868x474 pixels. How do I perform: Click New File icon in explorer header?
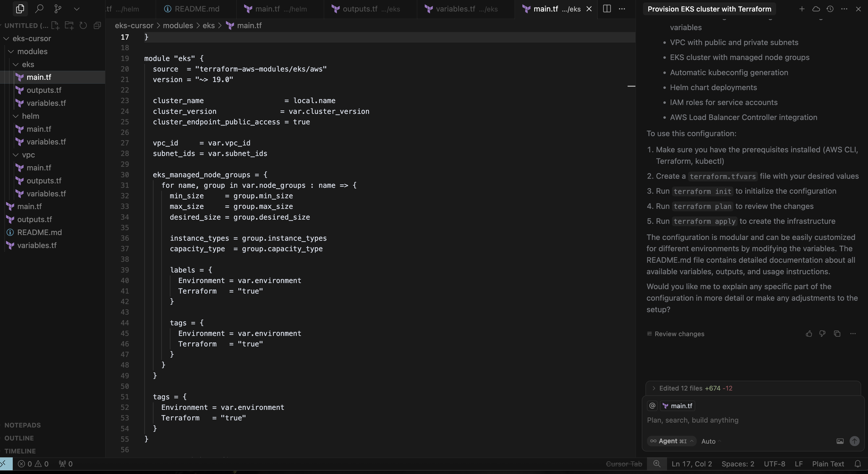click(55, 25)
